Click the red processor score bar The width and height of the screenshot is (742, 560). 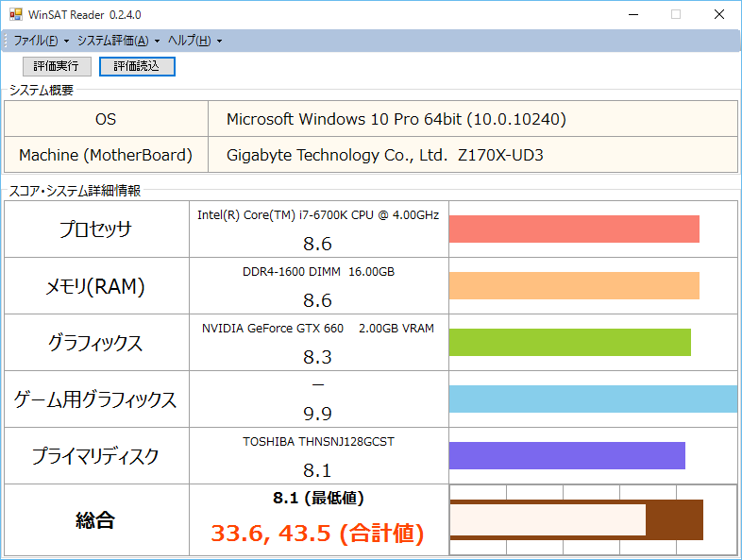tap(574, 229)
